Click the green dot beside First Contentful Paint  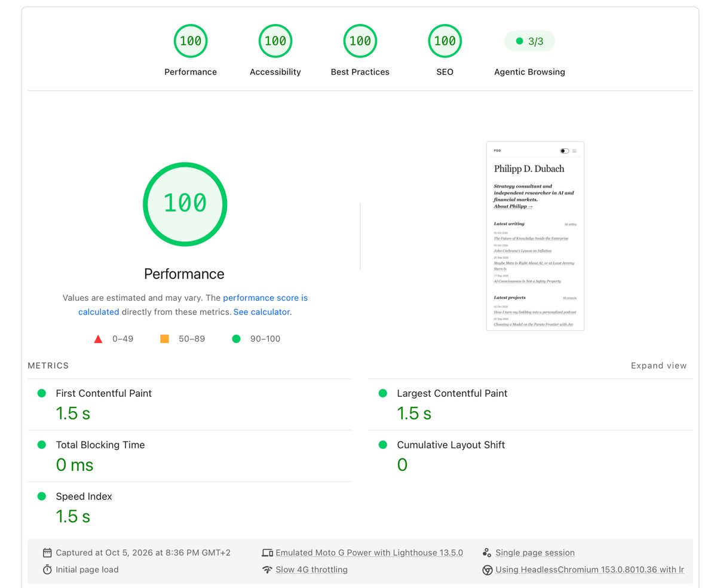42,393
